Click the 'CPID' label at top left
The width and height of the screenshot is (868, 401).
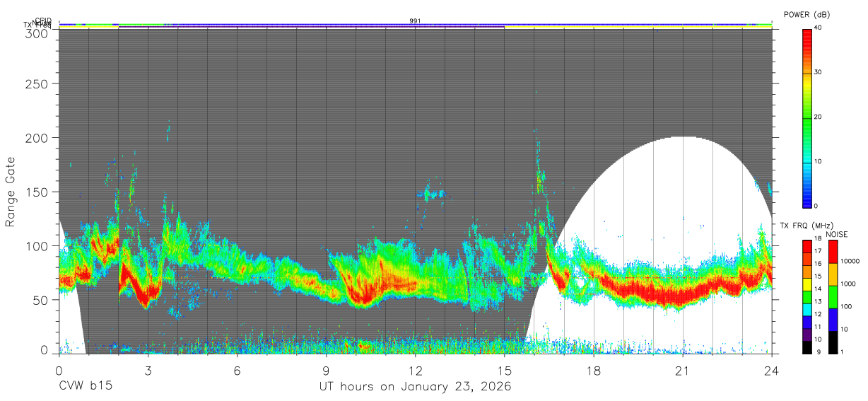coord(43,21)
